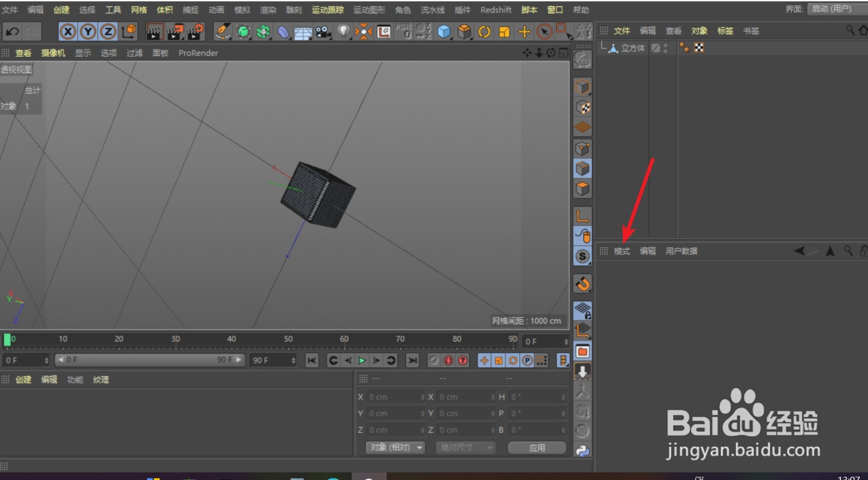This screenshot has height=480, width=868.
Task: Enable points mode cube icon
Action: pos(583,148)
